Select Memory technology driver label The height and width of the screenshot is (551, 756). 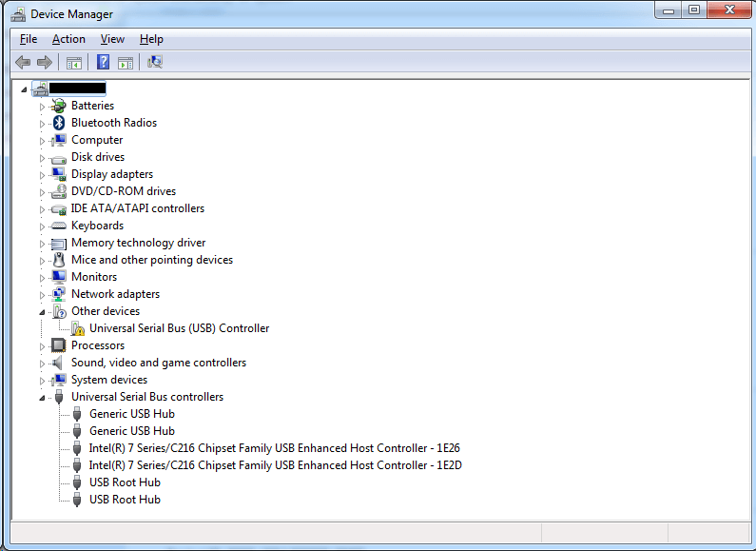tap(139, 243)
